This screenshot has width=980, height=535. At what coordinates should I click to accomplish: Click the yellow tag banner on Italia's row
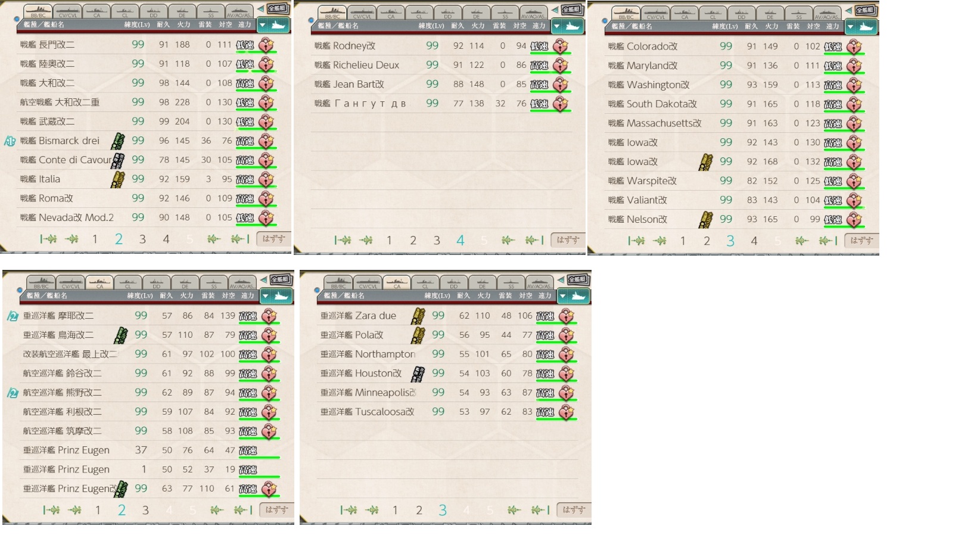tap(118, 179)
